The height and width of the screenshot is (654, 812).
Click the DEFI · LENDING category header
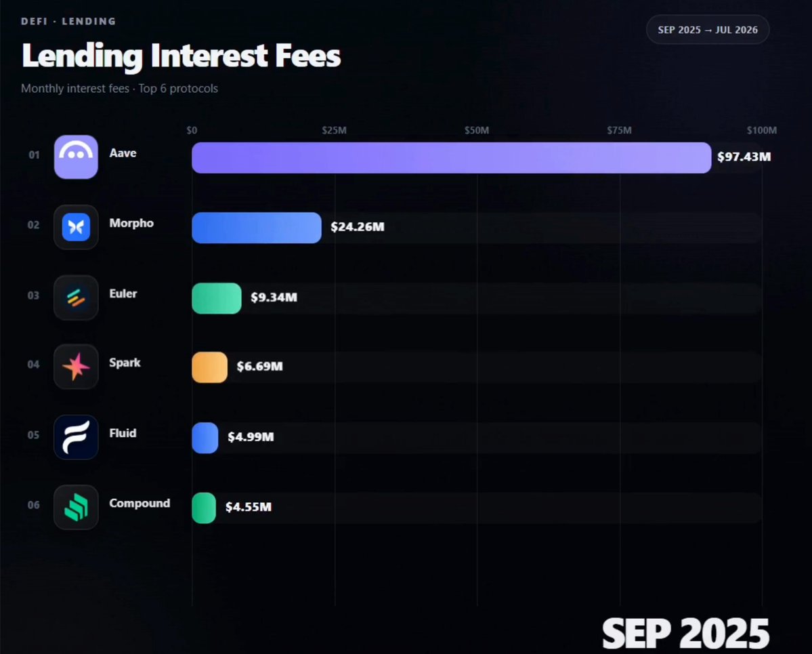pyautogui.click(x=68, y=21)
